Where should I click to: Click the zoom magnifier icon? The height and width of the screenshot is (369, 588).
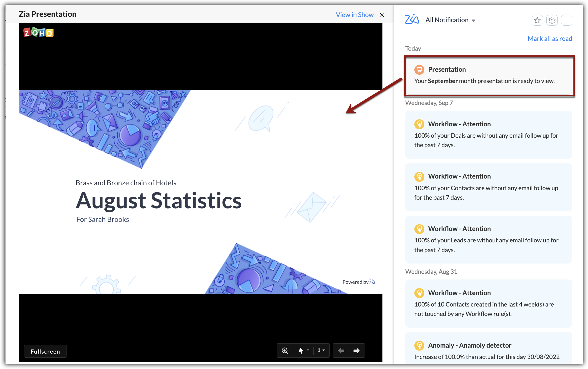click(x=285, y=351)
